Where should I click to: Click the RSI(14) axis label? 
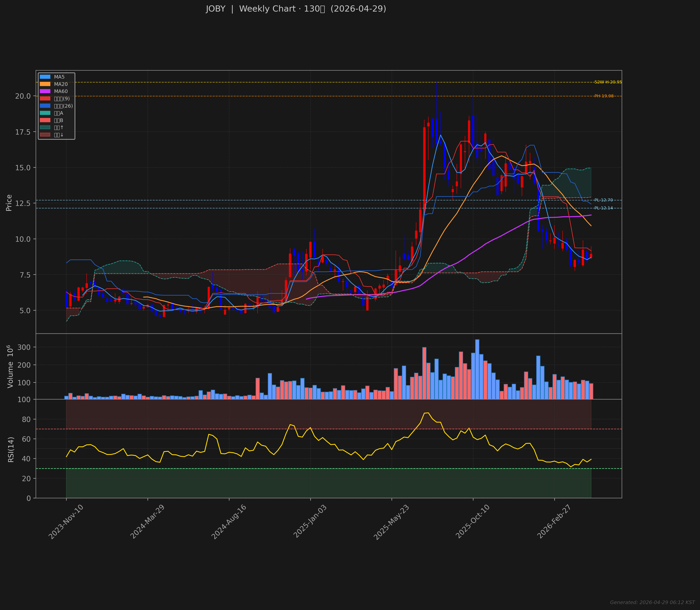tap(11, 449)
